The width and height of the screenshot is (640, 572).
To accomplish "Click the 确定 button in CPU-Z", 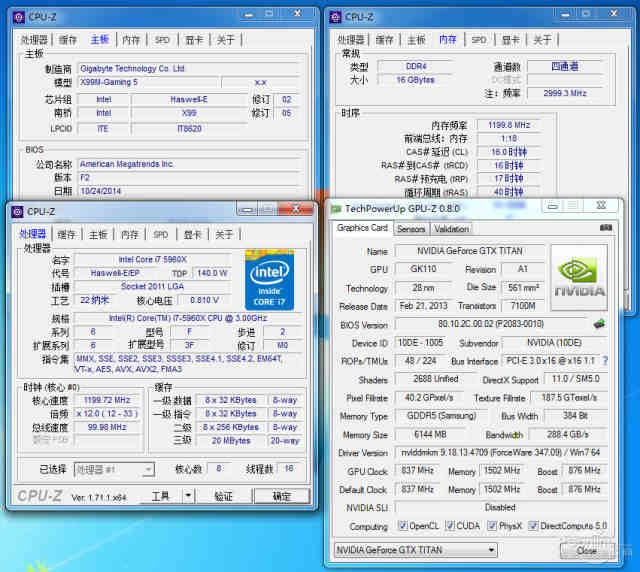I will click(282, 496).
